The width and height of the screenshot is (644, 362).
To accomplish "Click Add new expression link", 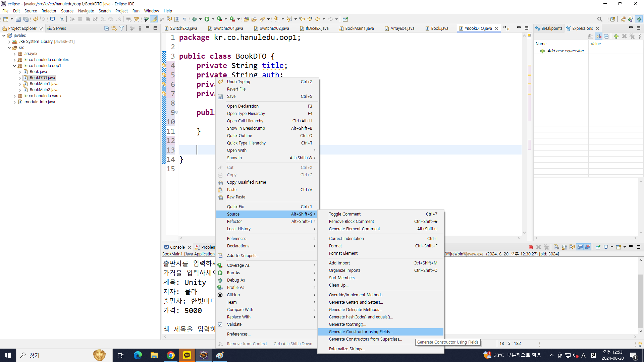I will coord(565,51).
